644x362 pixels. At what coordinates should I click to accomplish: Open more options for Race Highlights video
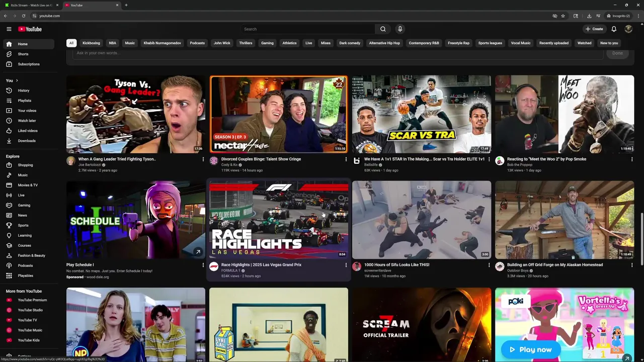[x=346, y=265]
